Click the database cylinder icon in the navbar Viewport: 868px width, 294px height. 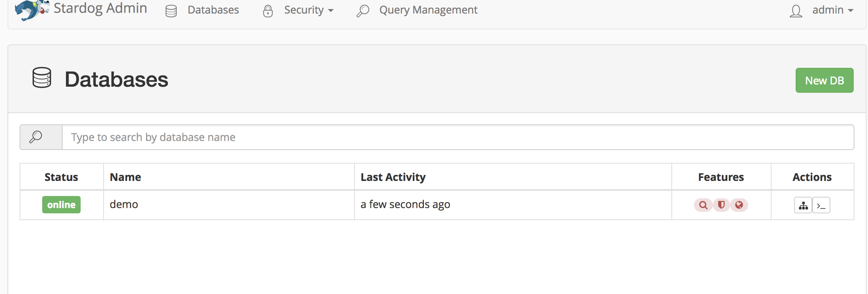[171, 11]
